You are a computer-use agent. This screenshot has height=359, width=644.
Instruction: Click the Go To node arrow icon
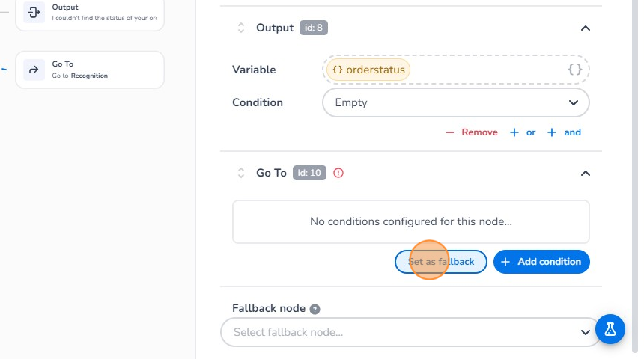coord(34,70)
